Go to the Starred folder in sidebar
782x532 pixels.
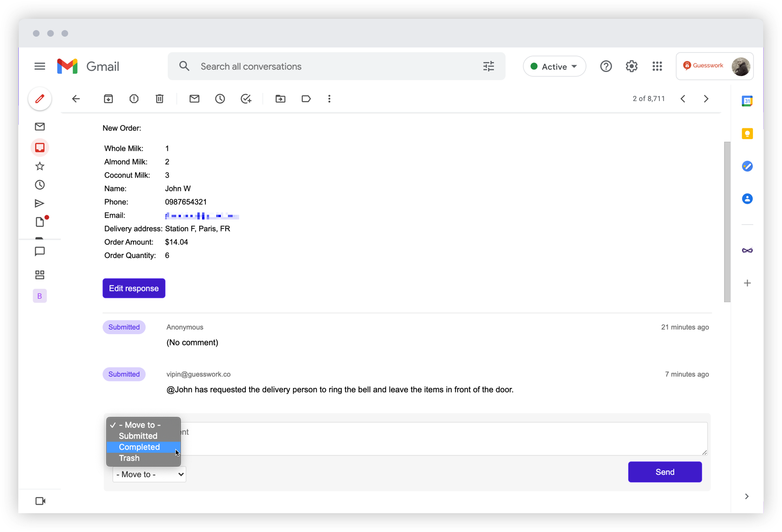tap(39, 166)
